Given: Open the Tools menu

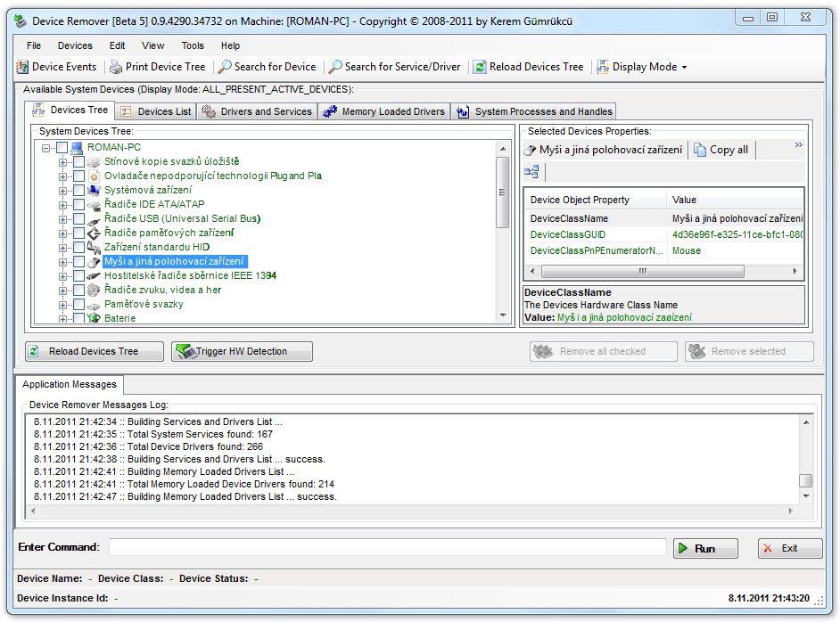Looking at the screenshot, I should point(193,46).
